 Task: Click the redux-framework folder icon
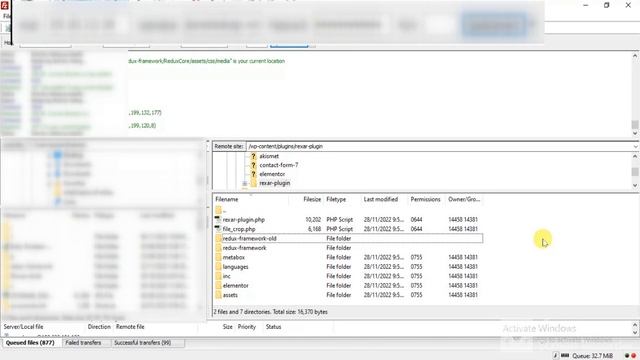click(x=218, y=248)
